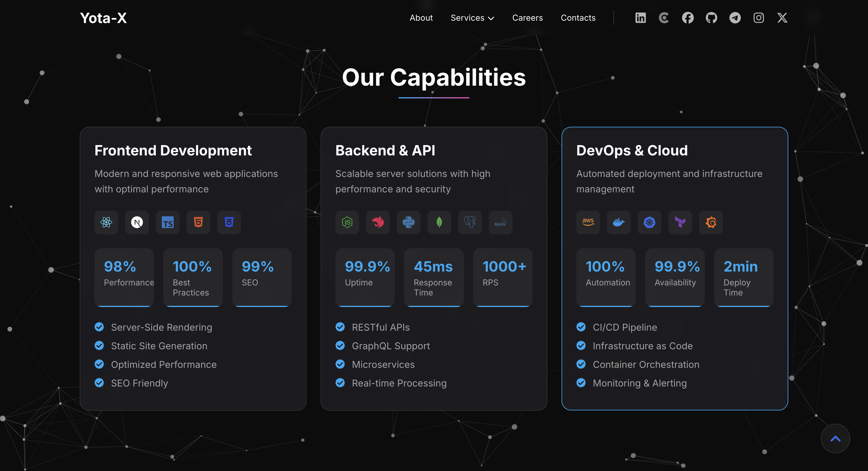The image size is (868, 471).
Task: Click the 99.9% Availability stat
Action: 675,277
